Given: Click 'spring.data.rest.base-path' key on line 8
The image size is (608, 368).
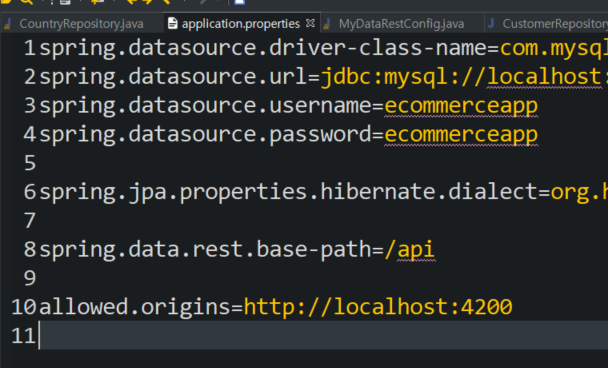Looking at the screenshot, I should pyautogui.click(x=205, y=249).
